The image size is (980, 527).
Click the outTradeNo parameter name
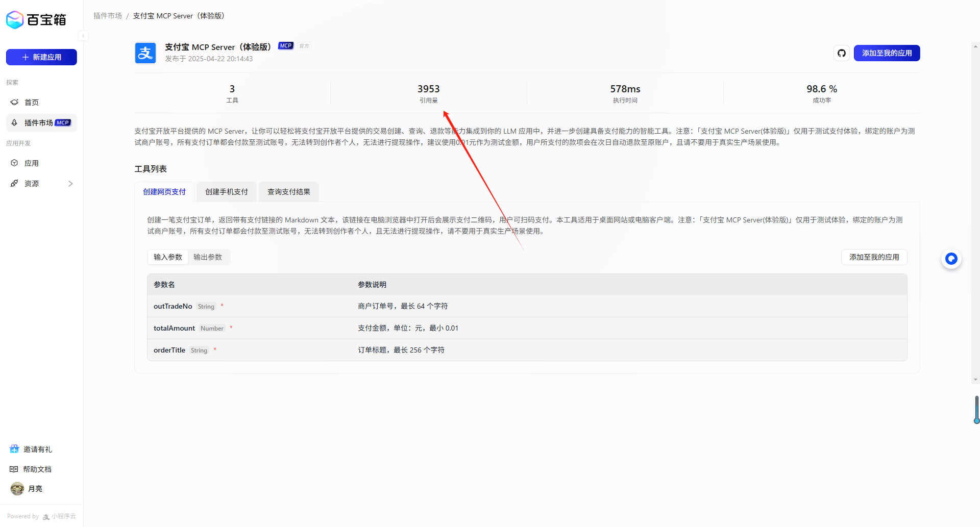[x=173, y=306]
